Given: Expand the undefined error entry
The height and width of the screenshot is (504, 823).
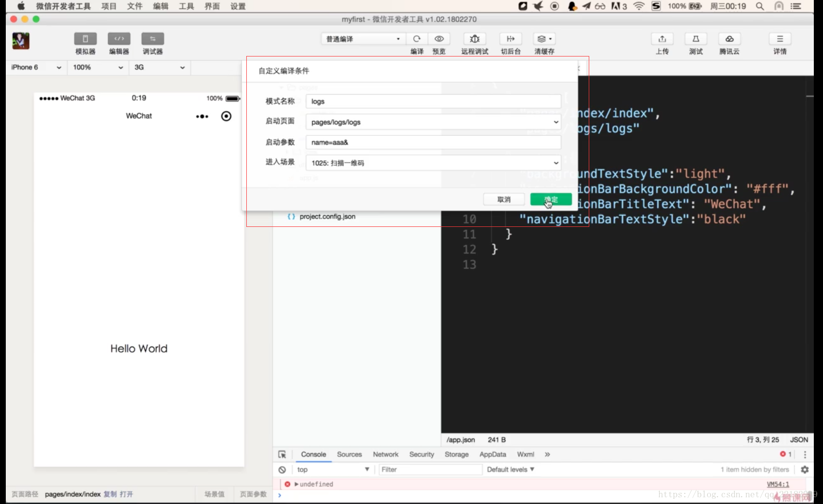Looking at the screenshot, I should point(297,484).
